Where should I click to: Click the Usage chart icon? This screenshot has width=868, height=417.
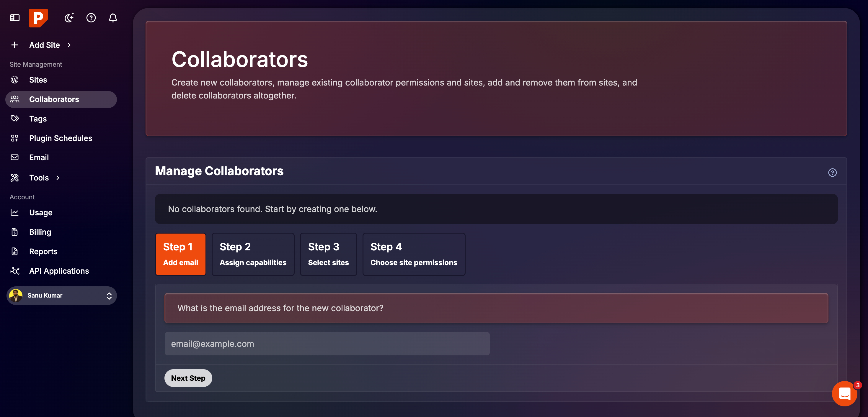coord(15,212)
